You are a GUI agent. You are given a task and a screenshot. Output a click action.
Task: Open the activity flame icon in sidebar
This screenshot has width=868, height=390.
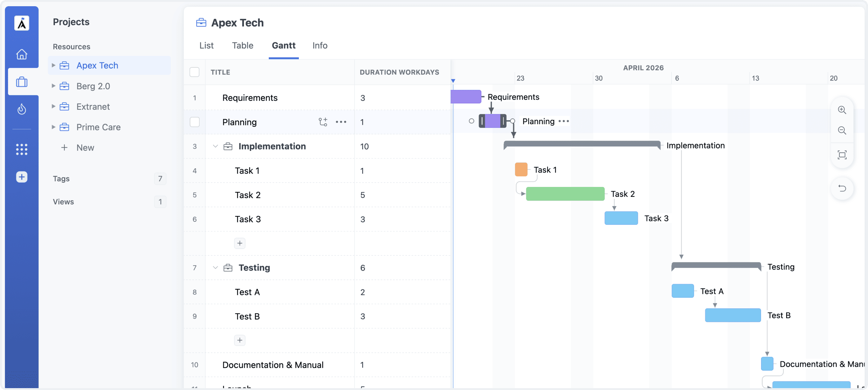point(22,109)
